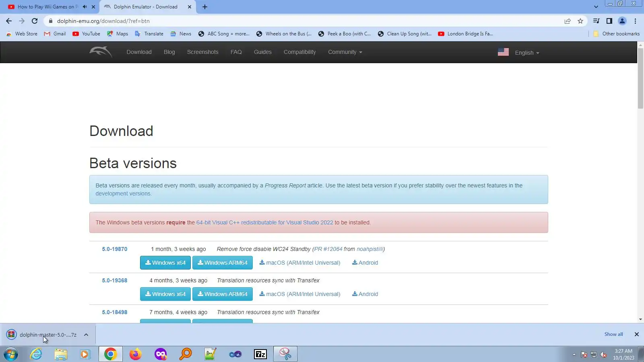Open tab search dropdown arrow
644x362 pixels.
coord(596,7)
